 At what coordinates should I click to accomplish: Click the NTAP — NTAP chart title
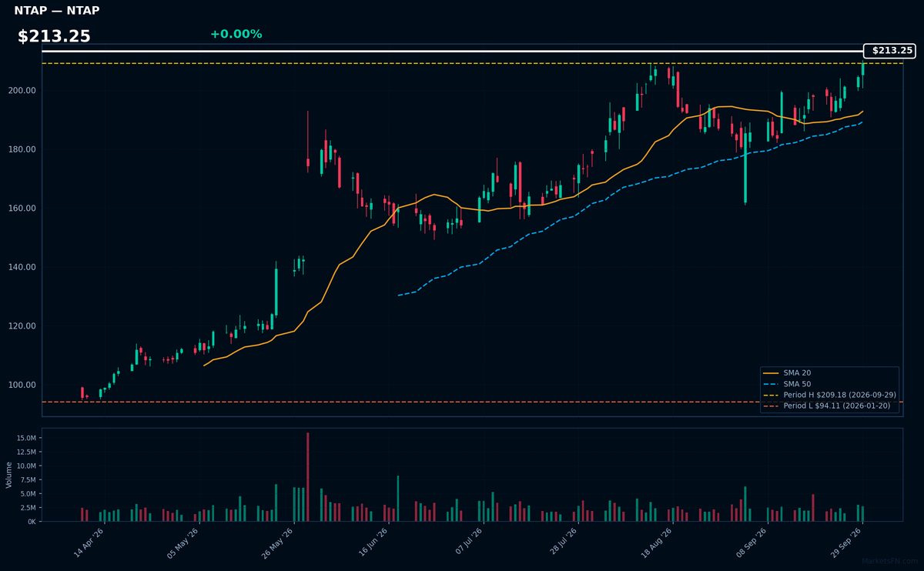point(56,11)
